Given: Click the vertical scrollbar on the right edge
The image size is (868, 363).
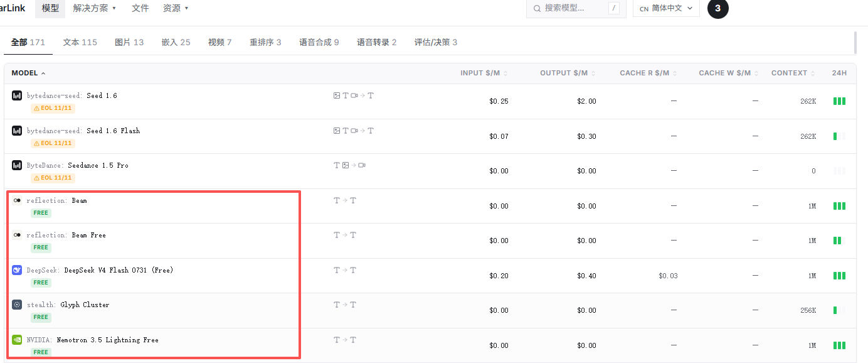Looking at the screenshot, I should point(855,43).
